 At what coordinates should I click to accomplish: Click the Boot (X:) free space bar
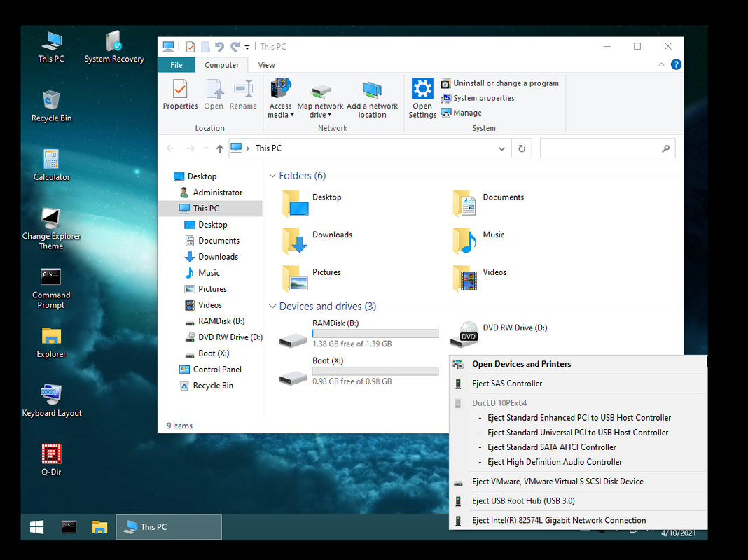pos(375,371)
